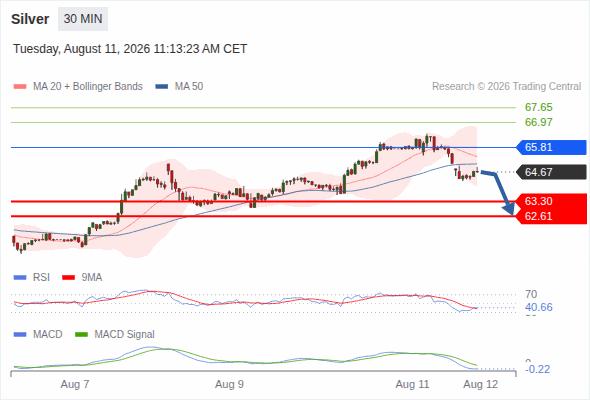Click the MACD legend label
This screenshot has height=400, width=590.
(47, 335)
